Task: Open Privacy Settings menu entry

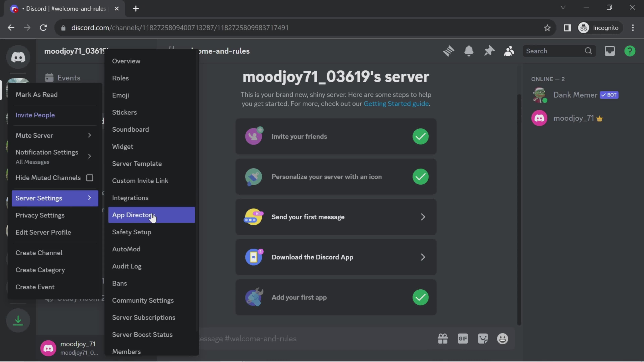Action: point(55,215)
